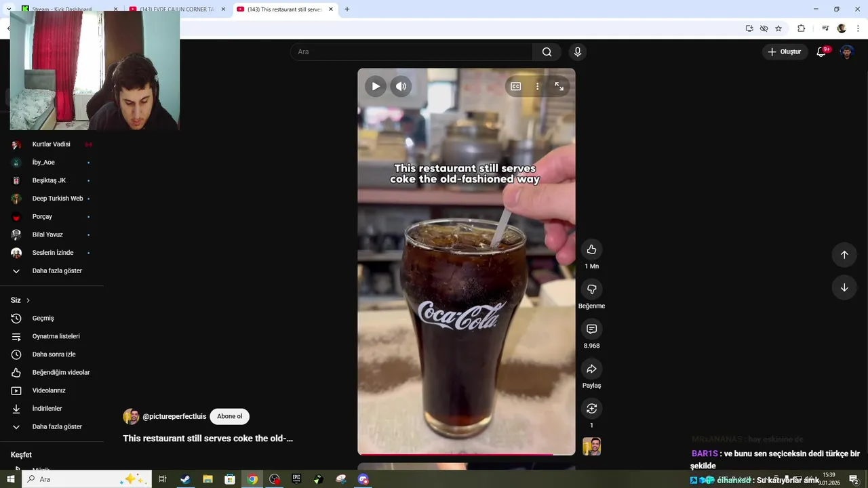This screenshot has height=488, width=868.
Task: Open YouTube notifications bell
Action: coord(821,52)
